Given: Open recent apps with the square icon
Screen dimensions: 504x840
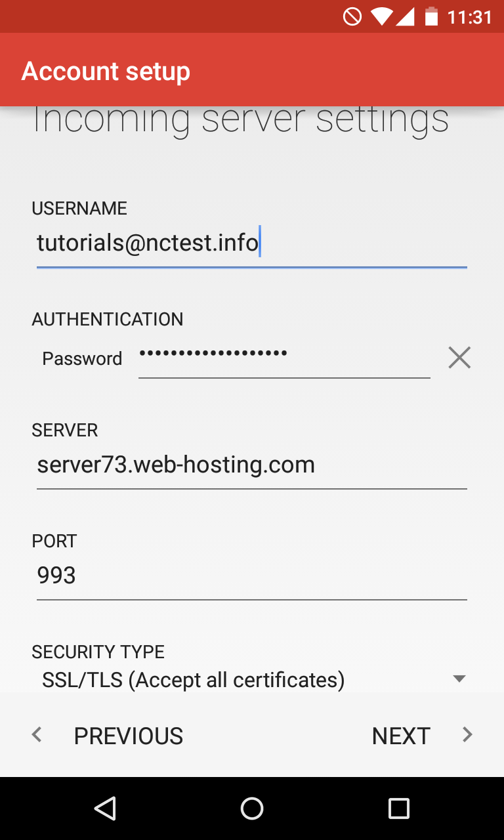Looking at the screenshot, I should click(x=399, y=808).
